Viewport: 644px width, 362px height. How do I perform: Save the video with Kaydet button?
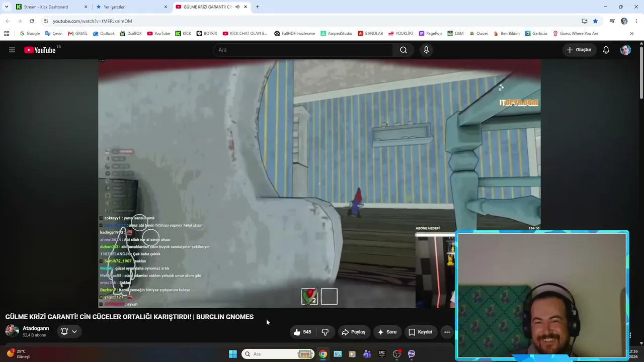click(x=421, y=332)
